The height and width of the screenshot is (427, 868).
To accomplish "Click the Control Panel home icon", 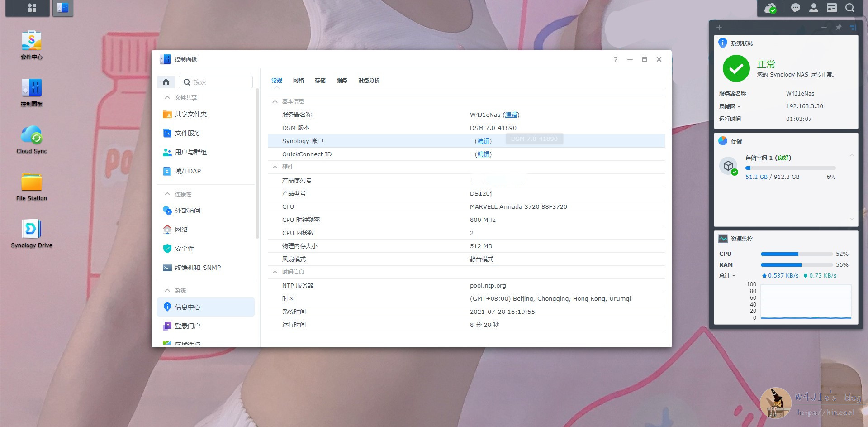I will [x=166, y=82].
